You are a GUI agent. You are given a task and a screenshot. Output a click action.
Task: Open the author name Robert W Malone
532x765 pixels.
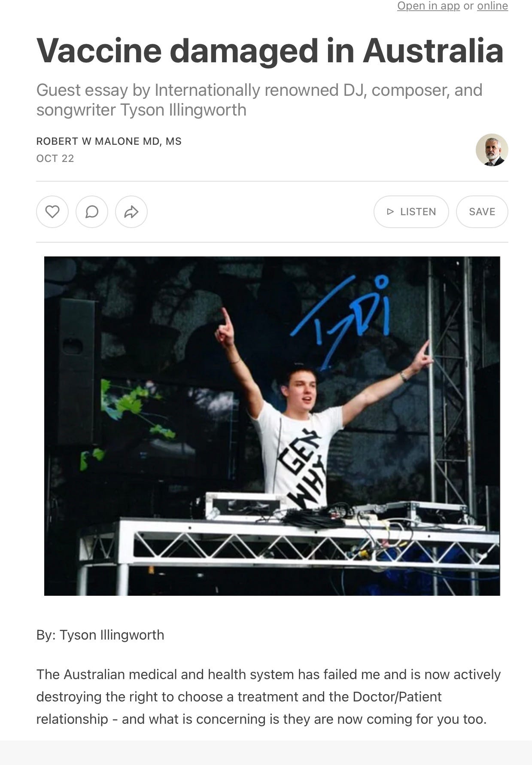coord(109,141)
